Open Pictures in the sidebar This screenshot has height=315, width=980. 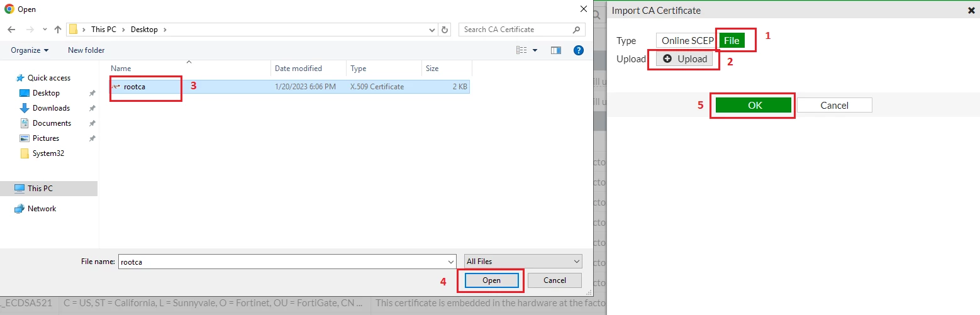coord(45,138)
